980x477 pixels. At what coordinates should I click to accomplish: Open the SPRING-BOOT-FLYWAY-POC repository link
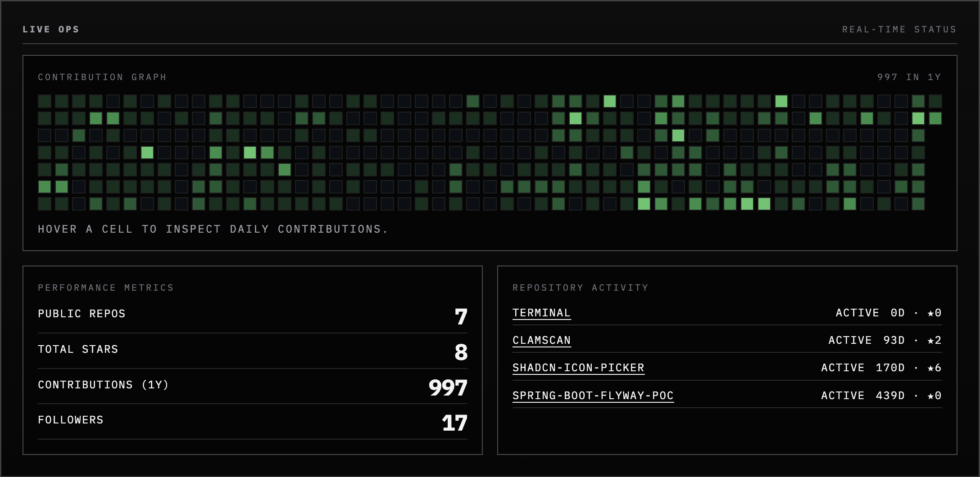(x=593, y=396)
